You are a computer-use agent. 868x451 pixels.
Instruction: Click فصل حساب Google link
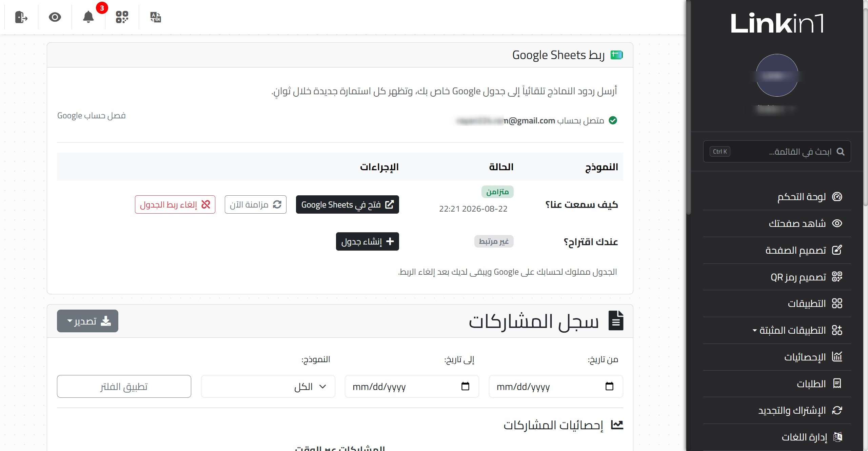tap(92, 116)
